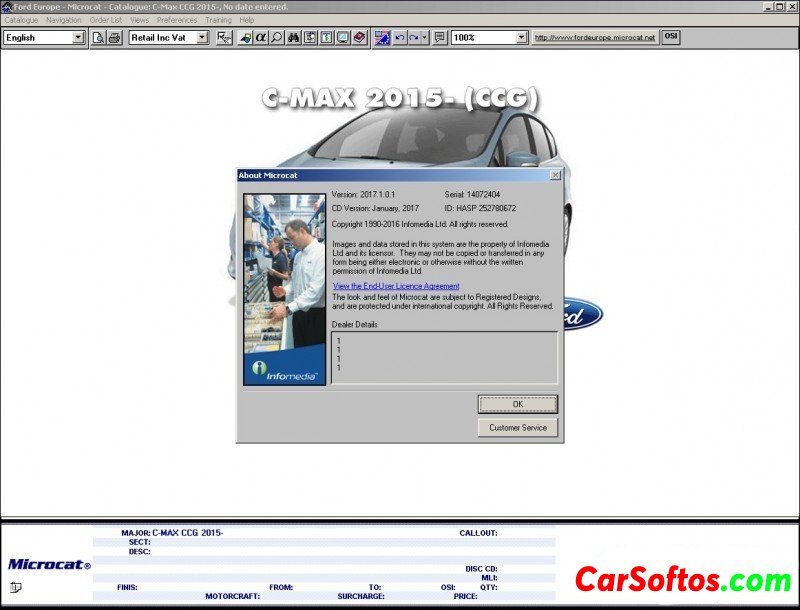
Task: Click the undo arrow icon
Action: [400, 38]
